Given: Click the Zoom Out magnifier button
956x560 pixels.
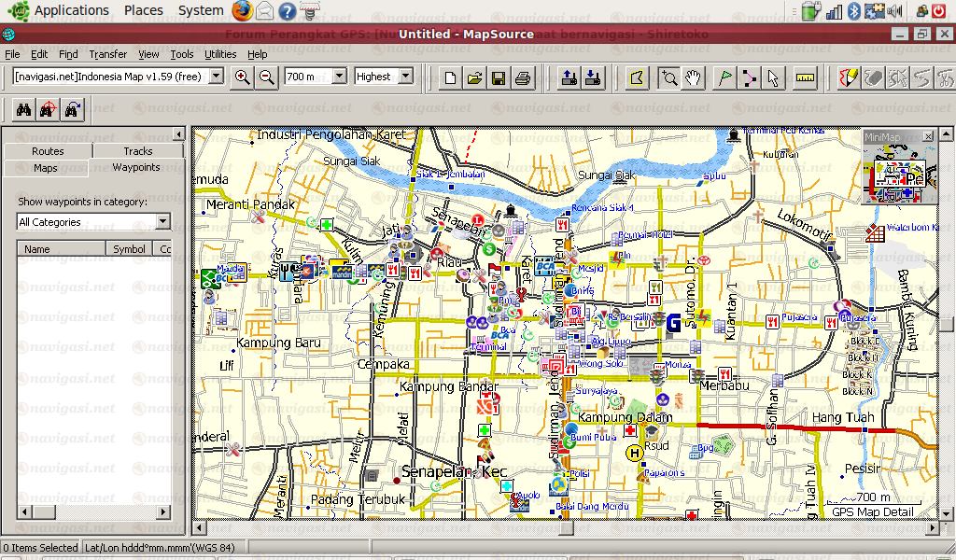Looking at the screenshot, I should 266,77.
